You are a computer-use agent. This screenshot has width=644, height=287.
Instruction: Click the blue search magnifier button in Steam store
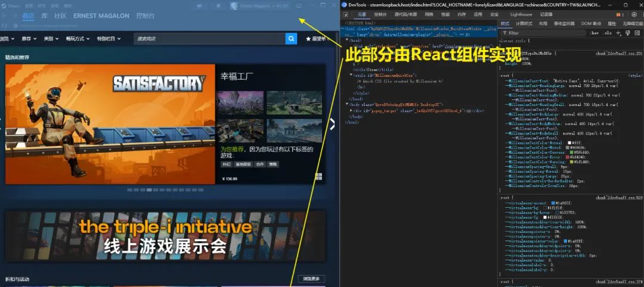[x=291, y=39]
